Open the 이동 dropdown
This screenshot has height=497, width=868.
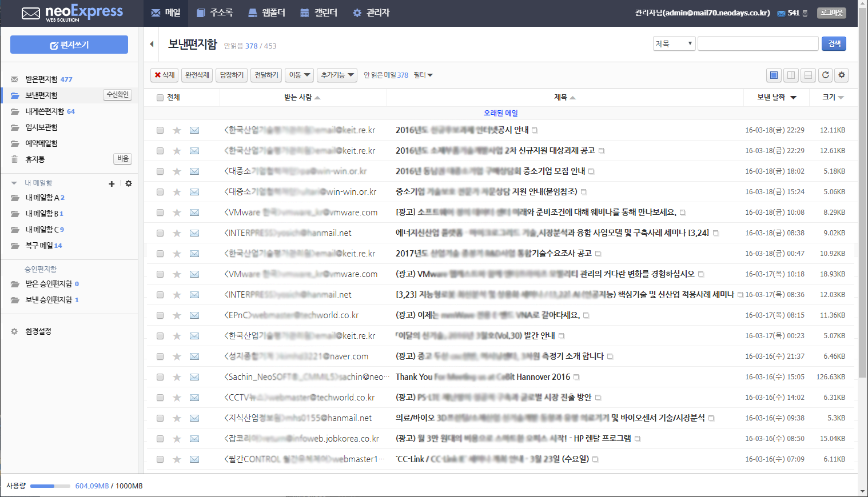(299, 75)
